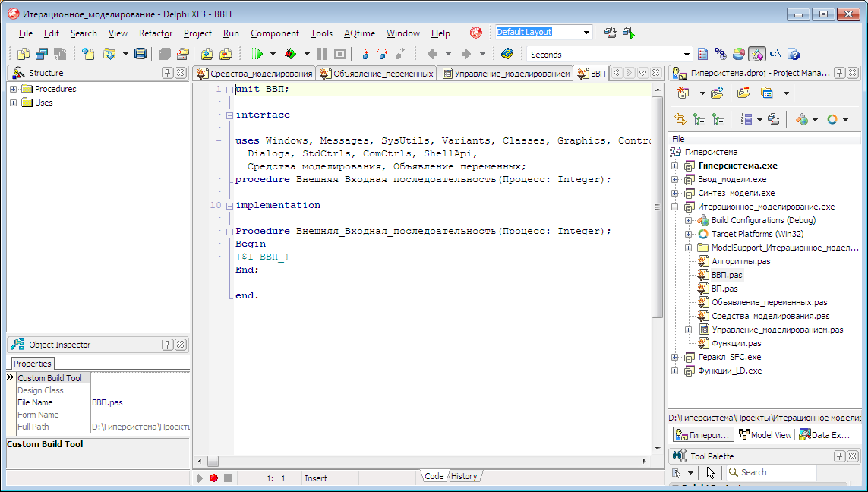Click the Collapse All icon in Project Manager

718,119
